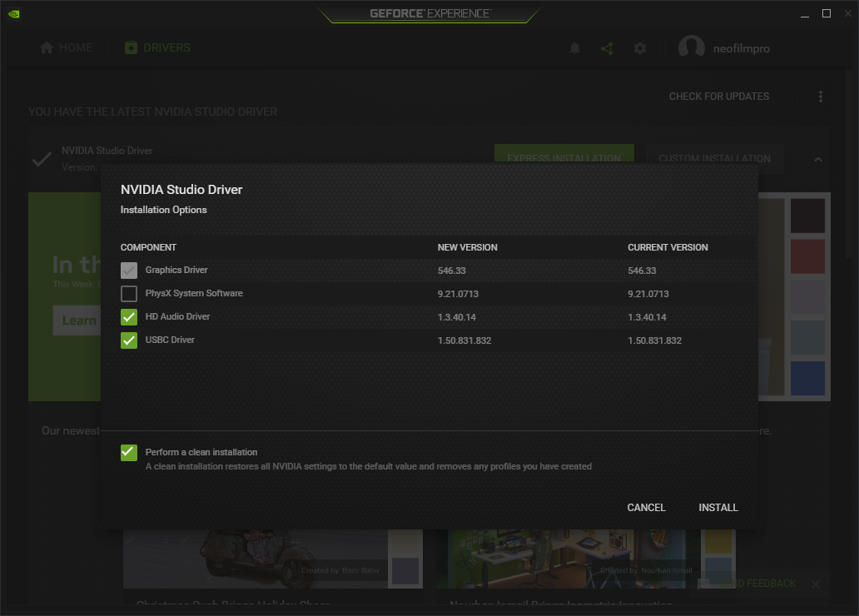Image resolution: width=859 pixels, height=616 pixels.
Task: Click the neofilmpro username
Action: (x=741, y=48)
